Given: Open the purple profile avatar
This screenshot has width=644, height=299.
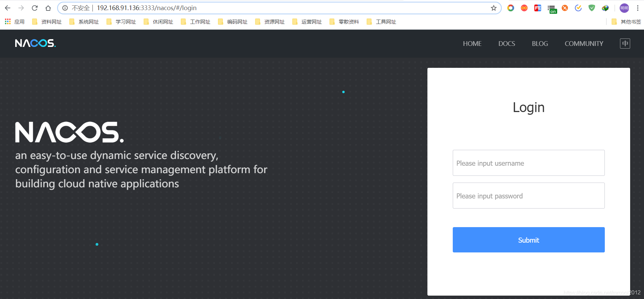Looking at the screenshot, I should click(x=624, y=8).
